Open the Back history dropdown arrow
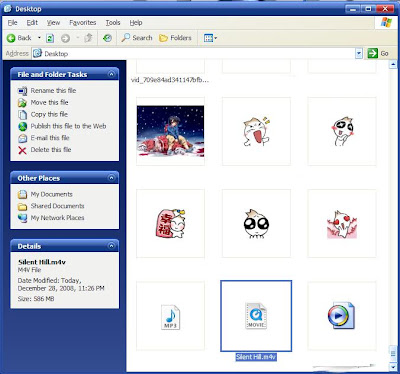The width and height of the screenshot is (400, 374). [39, 38]
